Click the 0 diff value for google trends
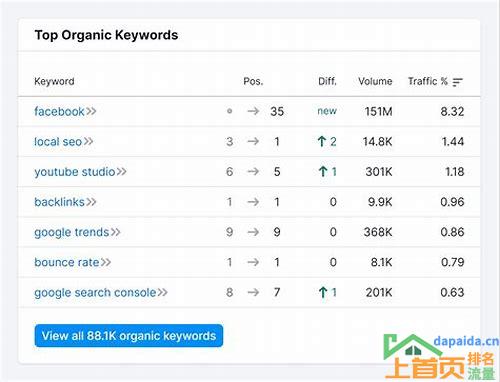 [333, 232]
